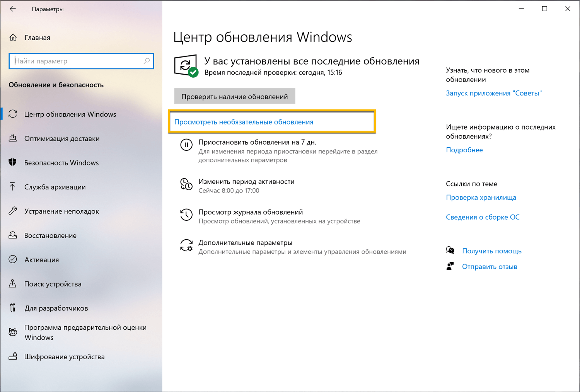Viewport: 580px width, 392px height.
Task: Open Проверка хранилища link
Action: coord(481,198)
